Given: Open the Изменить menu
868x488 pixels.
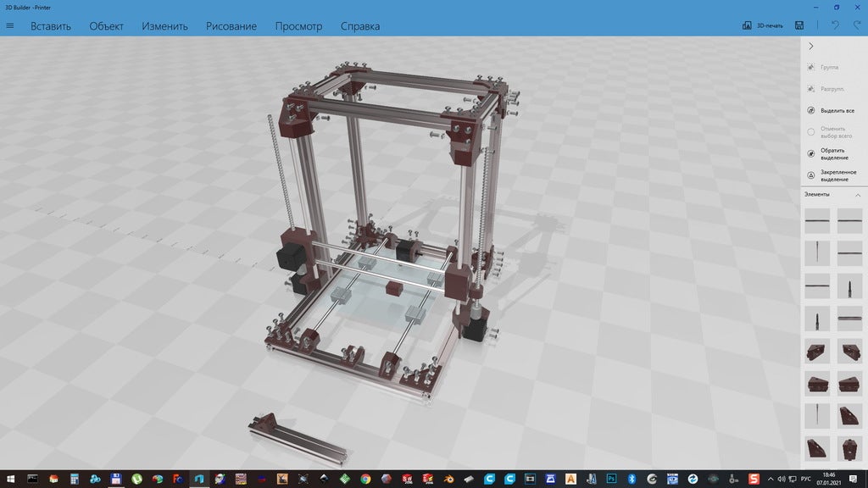Looking at the screenshot, I should (164, 26).
